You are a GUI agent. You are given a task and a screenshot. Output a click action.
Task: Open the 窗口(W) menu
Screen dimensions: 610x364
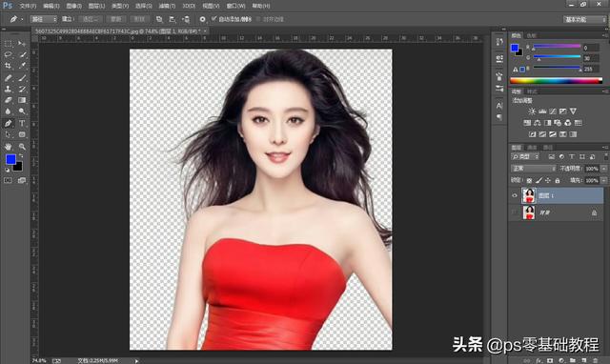tap(235, 6)
